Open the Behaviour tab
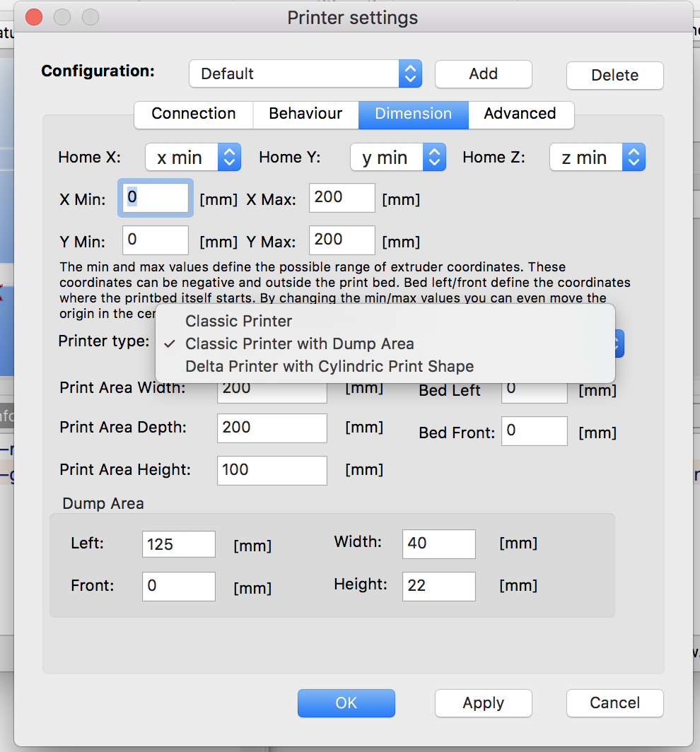This screenshot has height=752, width=700. [x=305, y=114]
